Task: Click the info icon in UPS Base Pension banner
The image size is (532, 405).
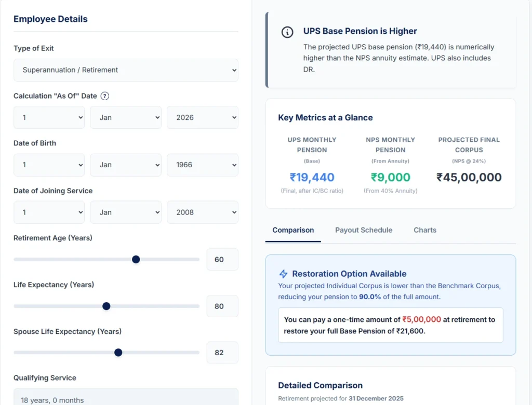Action: tap(287, 32)
